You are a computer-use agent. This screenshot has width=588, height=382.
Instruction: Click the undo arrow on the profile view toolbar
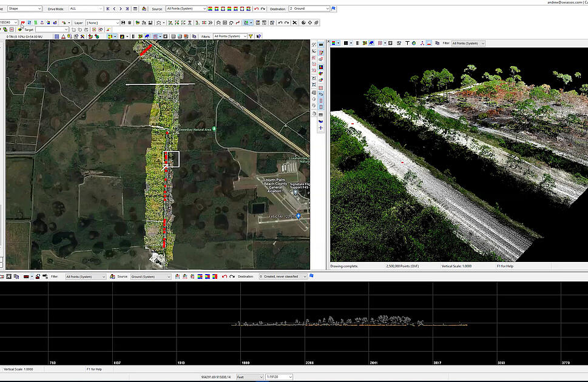tap(225, 276)
